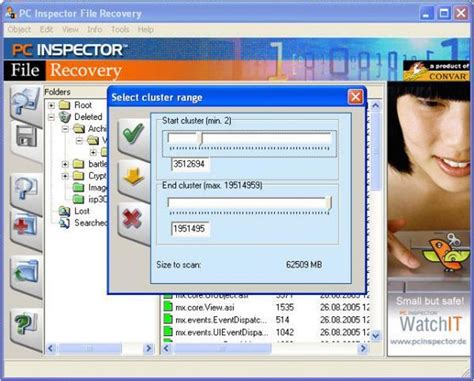Click the mx.events.EventDispatc file icon
Screen dimensions: 474x381
click(168, 320)
